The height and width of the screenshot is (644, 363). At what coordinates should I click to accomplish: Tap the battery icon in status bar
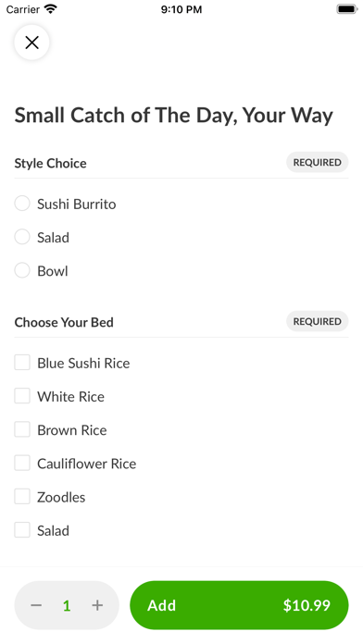click(347, 9)
